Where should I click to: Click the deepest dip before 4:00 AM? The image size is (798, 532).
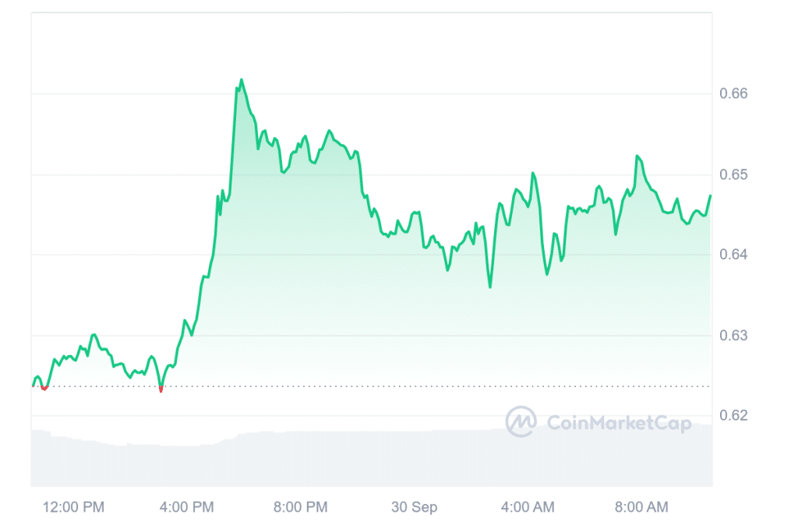click(490, 287)
